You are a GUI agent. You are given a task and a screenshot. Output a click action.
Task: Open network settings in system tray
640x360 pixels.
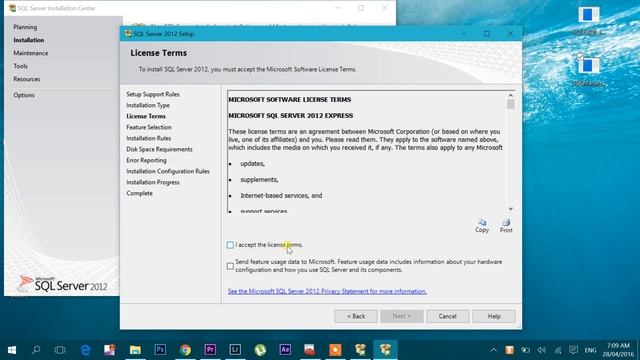[x=558, y=350]
